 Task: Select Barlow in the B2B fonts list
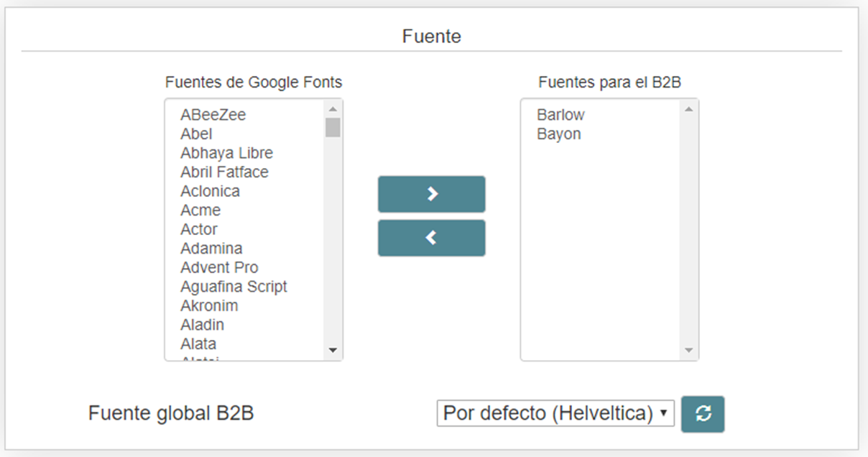560,115
